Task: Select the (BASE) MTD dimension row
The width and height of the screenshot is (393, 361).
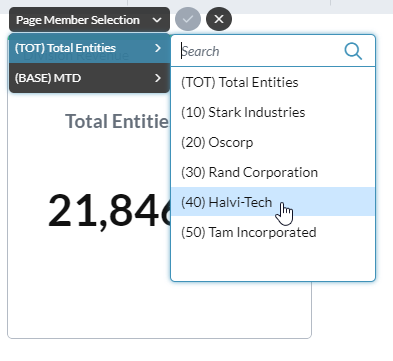Action: coord(89,78)
